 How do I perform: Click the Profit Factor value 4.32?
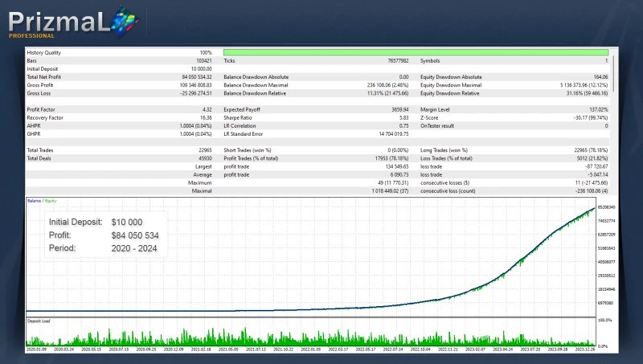click(x=207, y=108)
